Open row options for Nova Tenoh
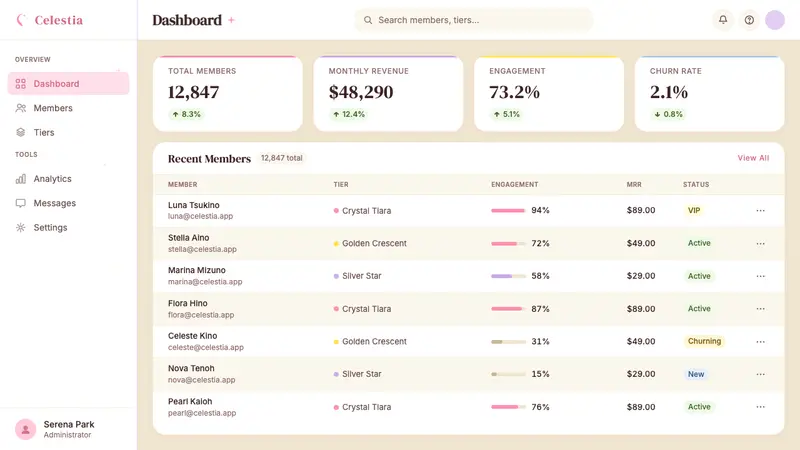This screenshot has width=800, height=450. click(x=760, y=374)
